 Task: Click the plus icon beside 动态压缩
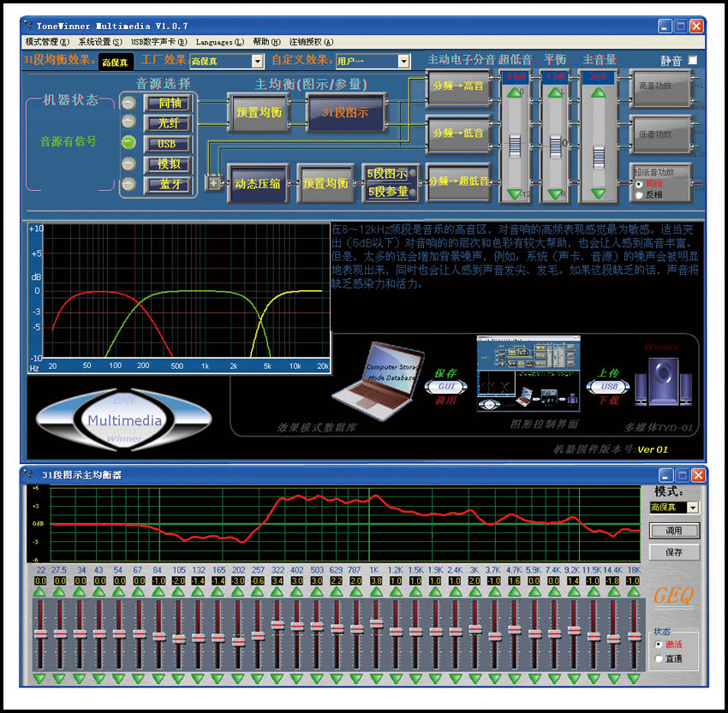pyautogui.click(x=213, y=182)
